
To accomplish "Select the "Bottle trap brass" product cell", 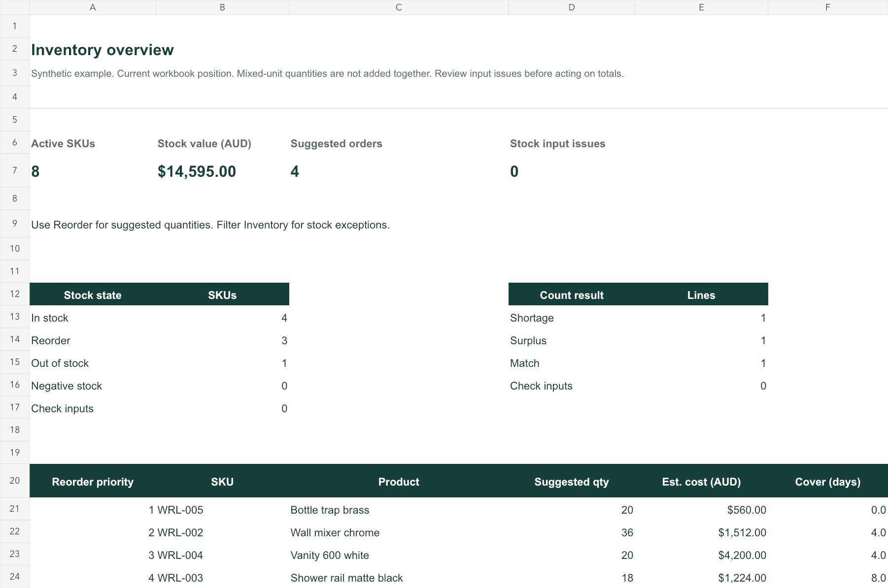I will pos(330,510).
